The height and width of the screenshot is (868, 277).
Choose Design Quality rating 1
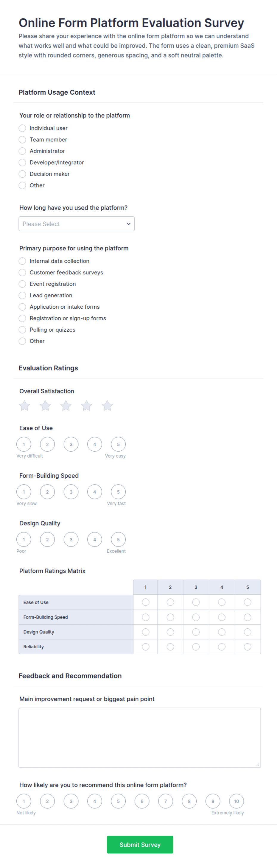pyautogui.click(x=24, y=539)
